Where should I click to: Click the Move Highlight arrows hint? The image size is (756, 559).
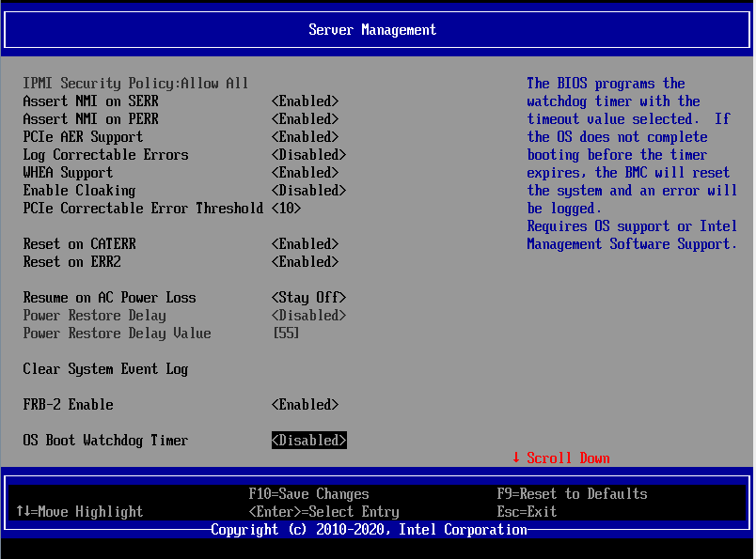[80, 512]
